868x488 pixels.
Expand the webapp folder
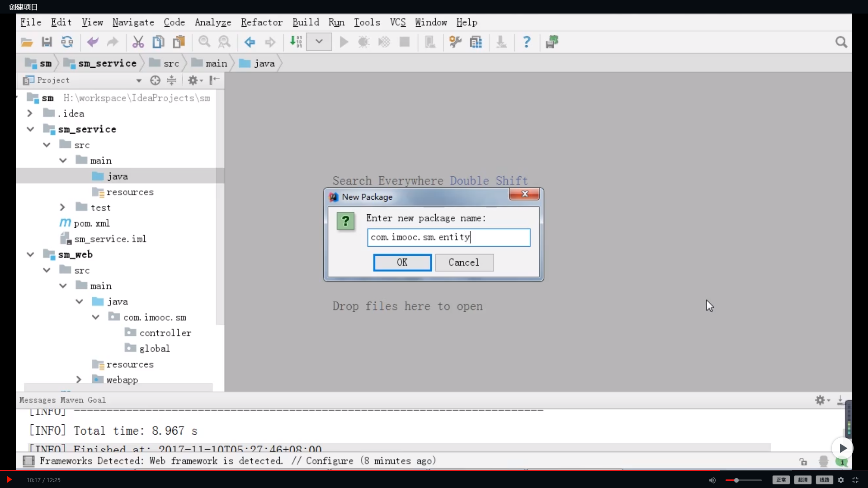tap(79, 380)
